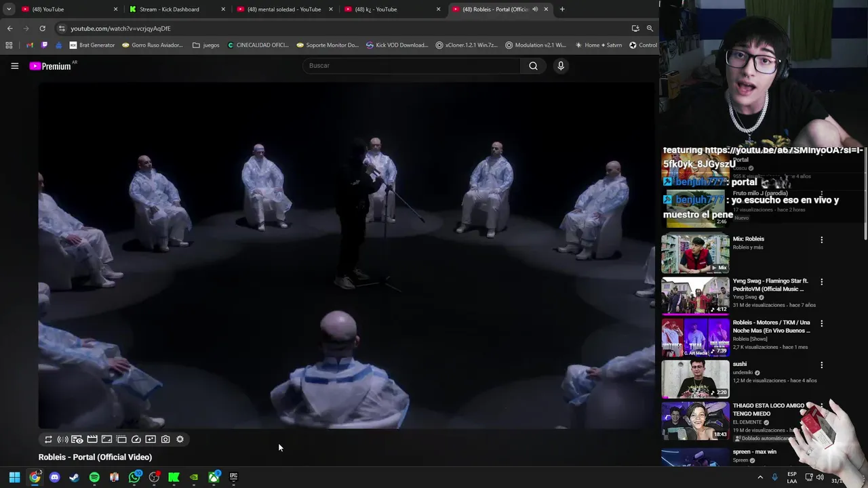Click the install app icon in address bar
Screen dimensions: 868x488
[635, 28]
